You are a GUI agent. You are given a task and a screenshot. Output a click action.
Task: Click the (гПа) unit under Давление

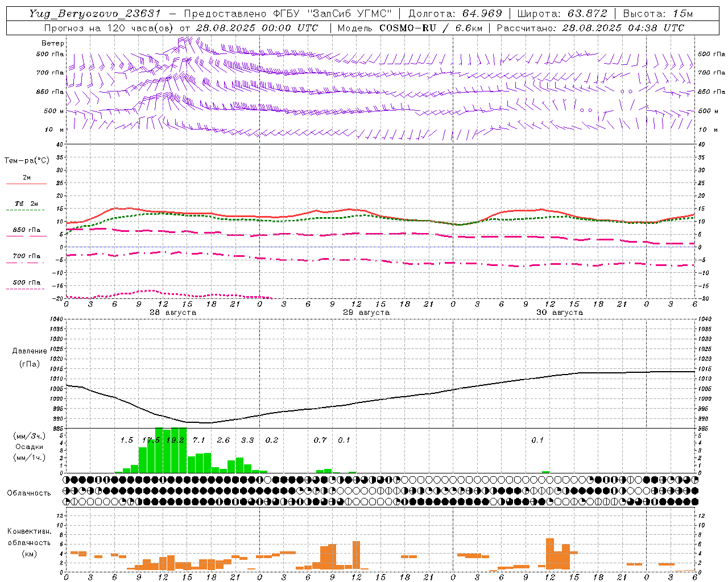(30, 364)
